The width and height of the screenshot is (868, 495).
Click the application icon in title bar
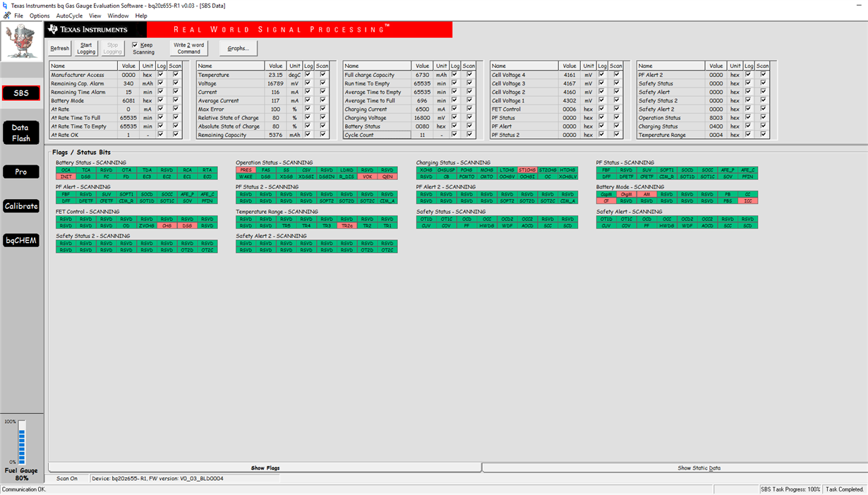coord(6,5)
